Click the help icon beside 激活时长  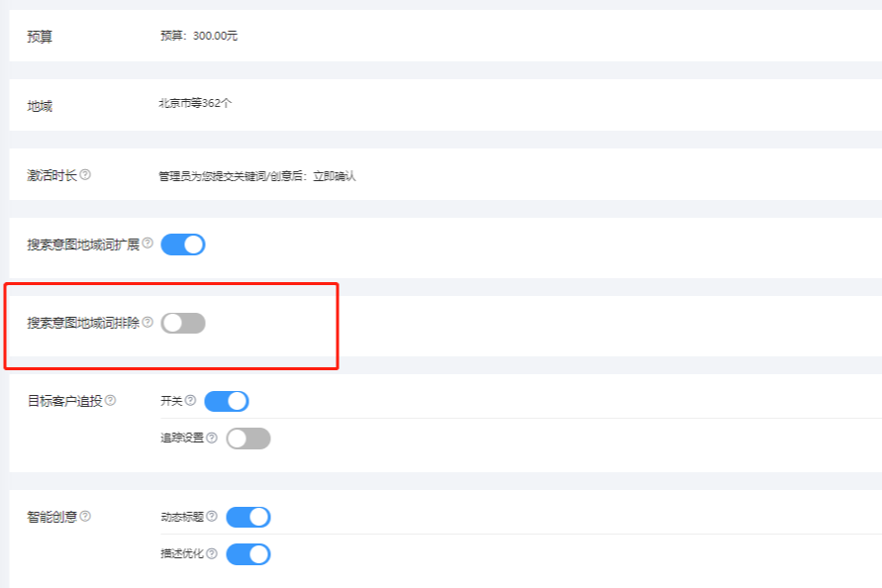coord(85,175)
